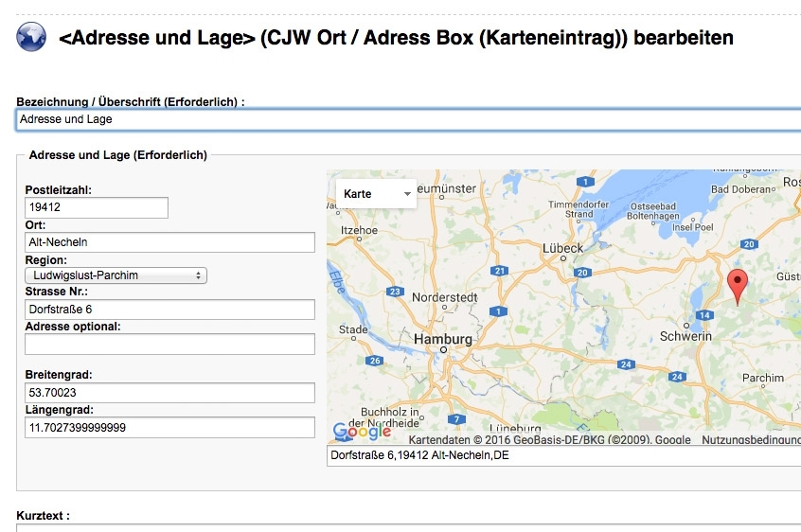The height and width of the screenshot is (532, 801).
Task: Click the Hamburg label on the map
Action: [443, 339]
